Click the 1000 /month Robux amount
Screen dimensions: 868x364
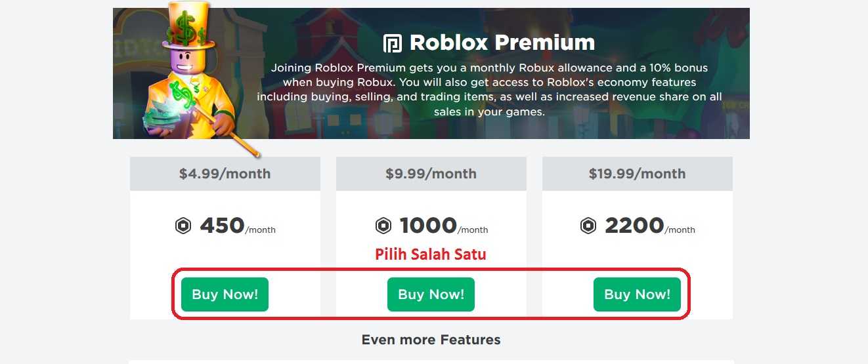(444, 226)
